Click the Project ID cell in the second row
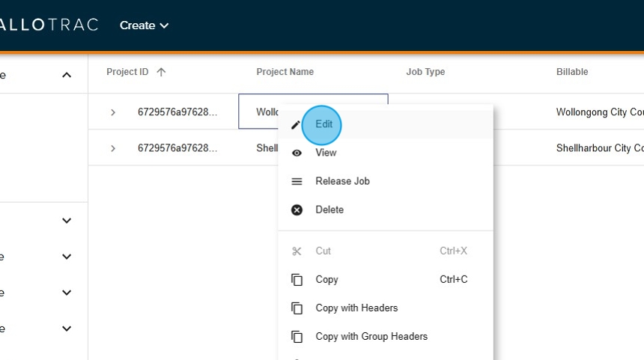 coord(177,148)
